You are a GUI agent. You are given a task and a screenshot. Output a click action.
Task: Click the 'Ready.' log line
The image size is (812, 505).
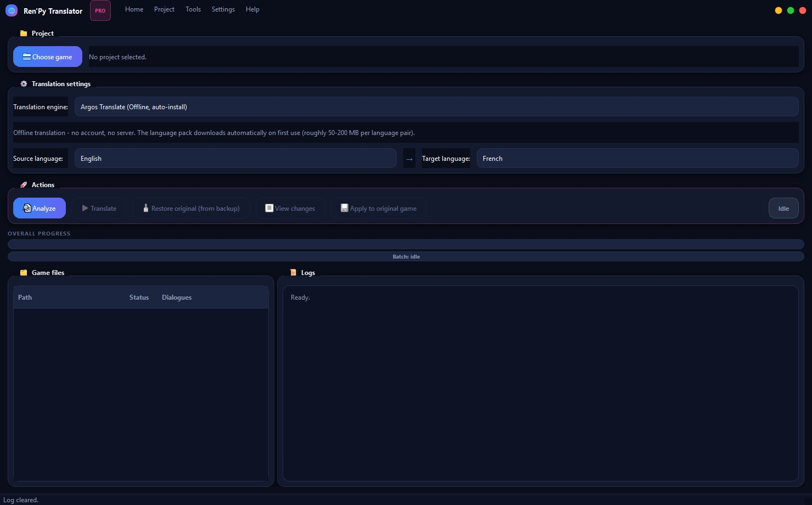click(x=300, y=297)
